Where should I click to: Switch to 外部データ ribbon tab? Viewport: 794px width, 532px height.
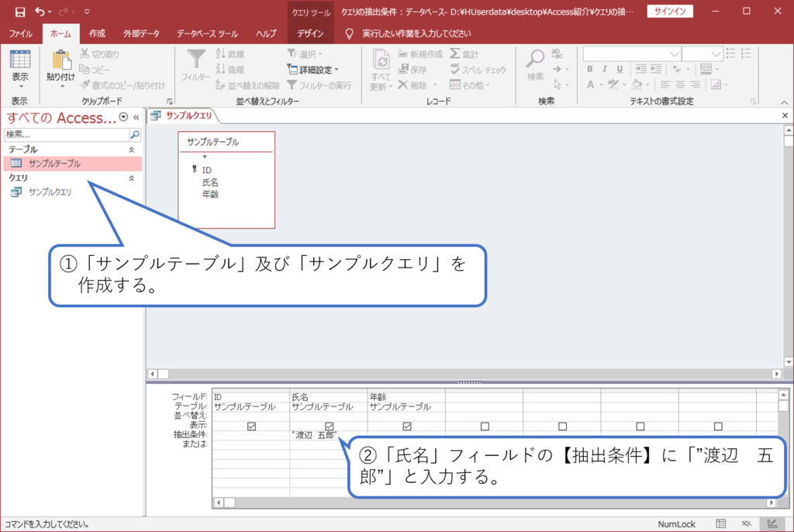(141, 33)
